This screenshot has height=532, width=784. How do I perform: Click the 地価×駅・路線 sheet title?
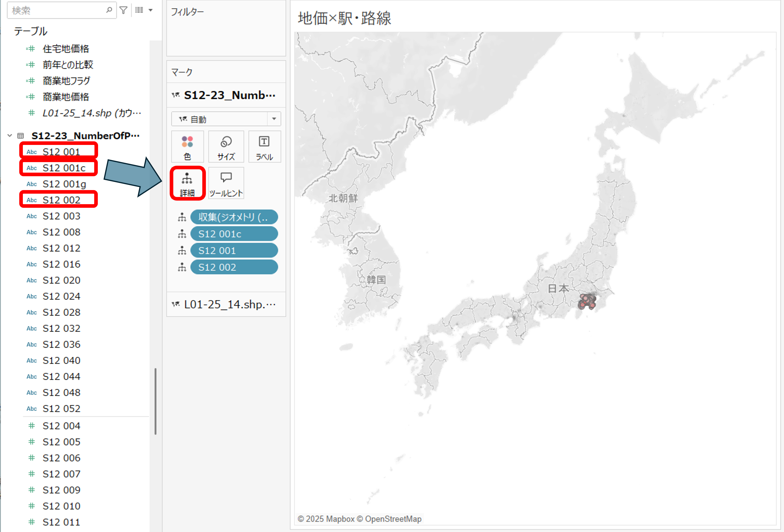345,18
